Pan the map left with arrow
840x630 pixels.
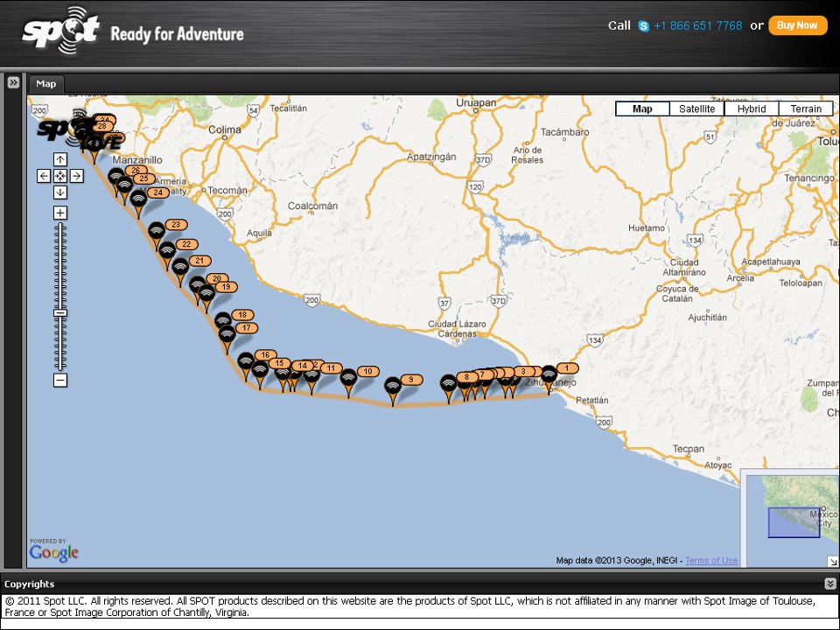pyautogui.click(x=44, y=176)
